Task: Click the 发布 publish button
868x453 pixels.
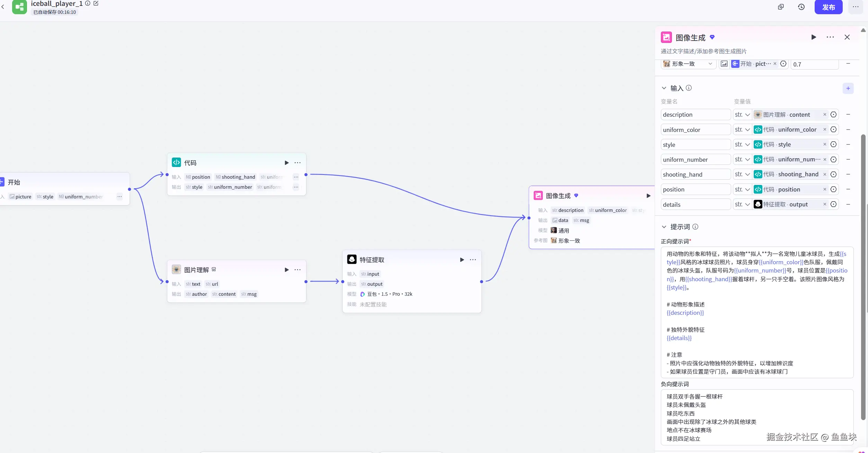Action: pyautogui.click(x=828, y=7)
